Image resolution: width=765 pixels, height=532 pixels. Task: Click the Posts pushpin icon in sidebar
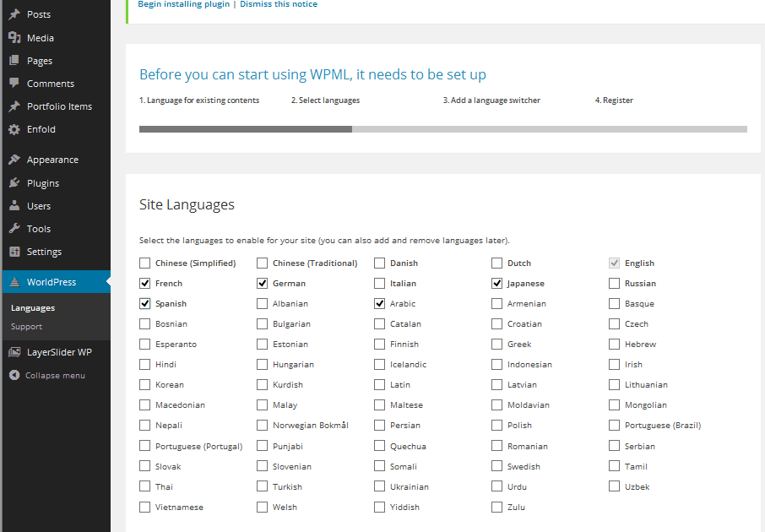click(14, 14)
